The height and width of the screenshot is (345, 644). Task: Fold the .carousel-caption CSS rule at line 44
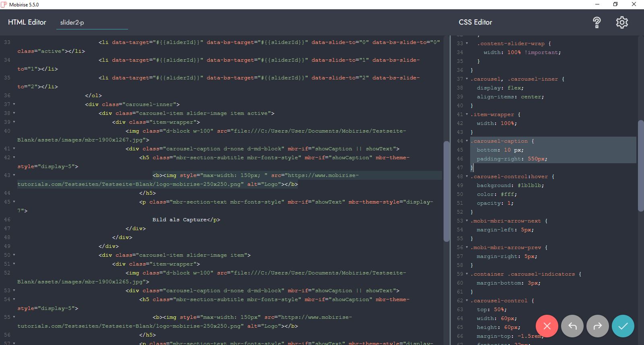point(467,141)
